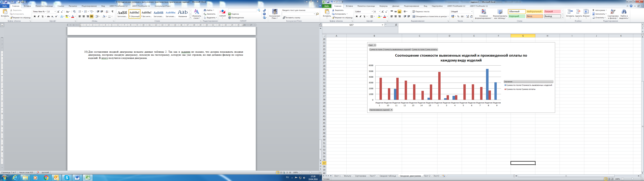Open Skype from Windows taskbar
The height and width of the screenshot is (181, 644).
point(67,178)
